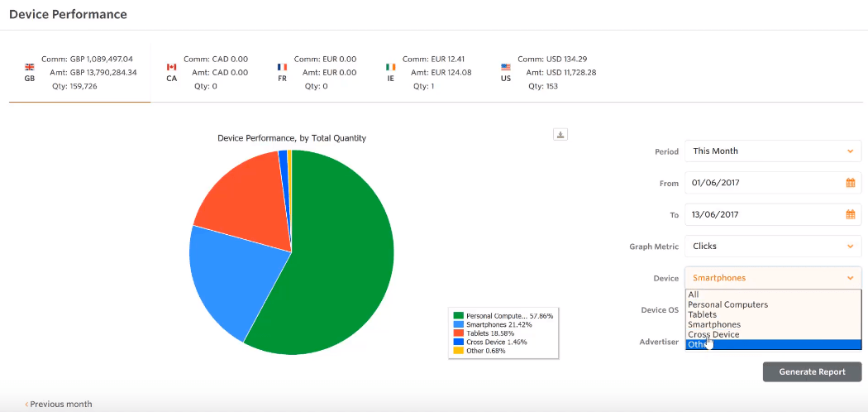Screen dimensions: 868x412
Task: Pick 'Tablets' from the Device options
Action: click(x=703, y=314)
